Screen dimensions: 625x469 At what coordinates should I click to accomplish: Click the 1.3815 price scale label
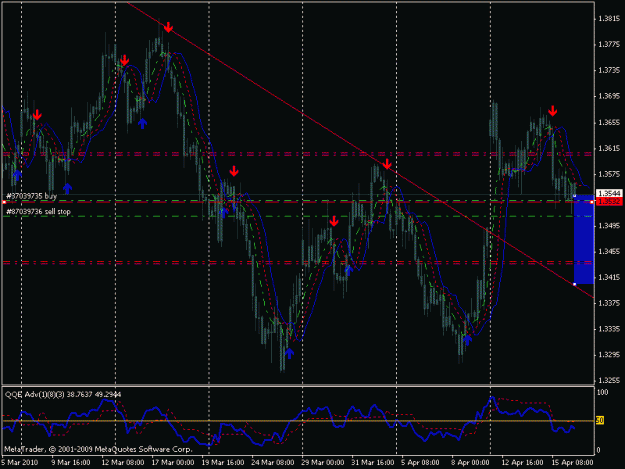point(609,18)
